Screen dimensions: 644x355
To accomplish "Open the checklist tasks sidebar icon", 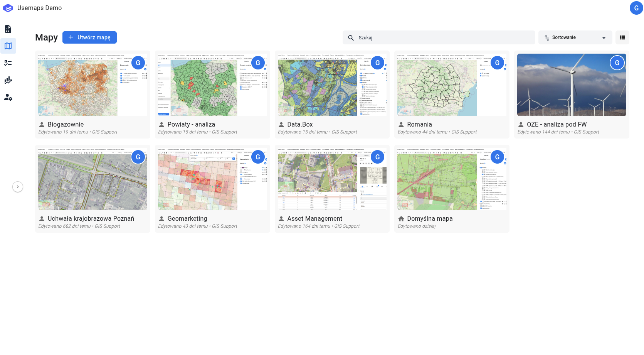I will click(8, 63).
